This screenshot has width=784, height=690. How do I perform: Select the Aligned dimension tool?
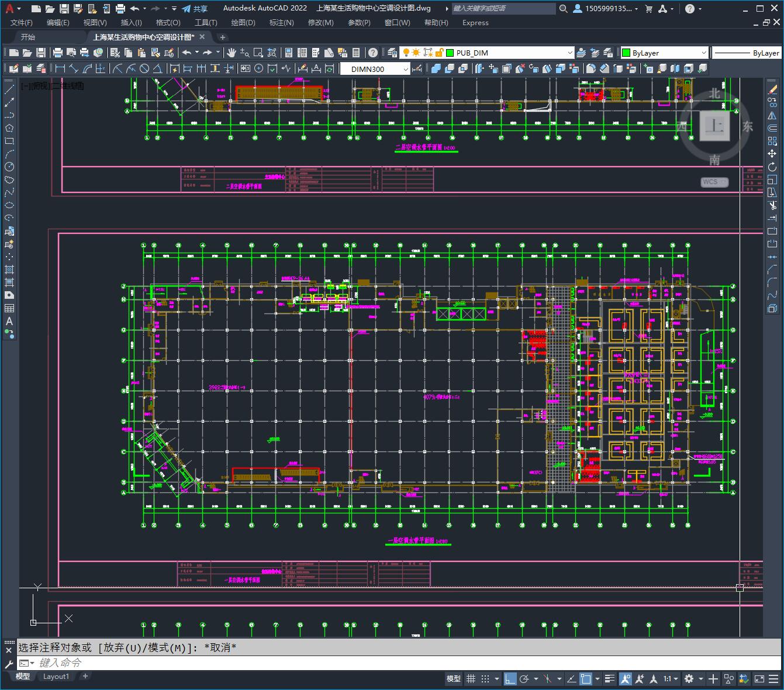74,68
